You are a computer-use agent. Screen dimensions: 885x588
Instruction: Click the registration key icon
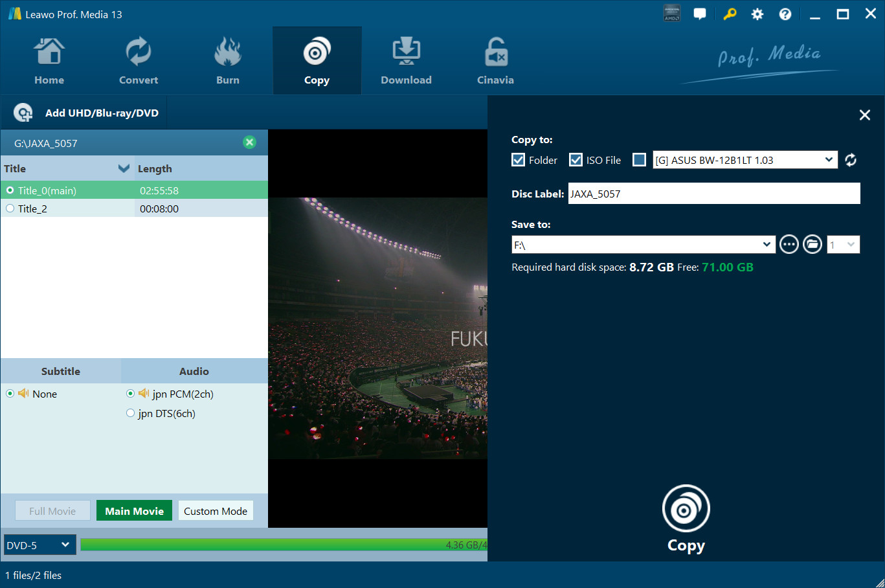click(730, 14)
